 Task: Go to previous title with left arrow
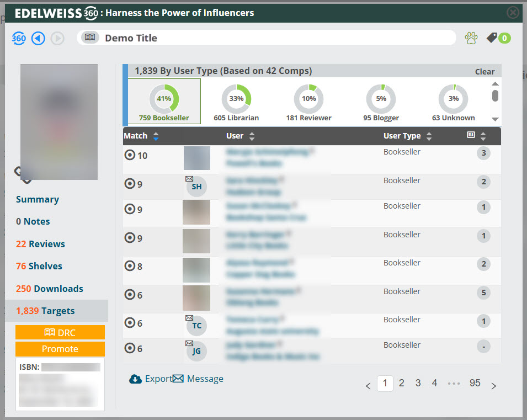coord(38,38)
